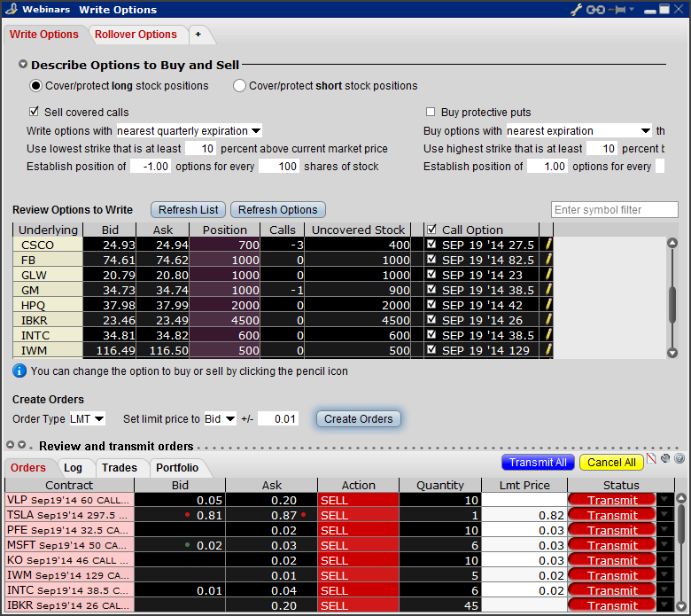Screen dimensions: 691x616
Task: Transmit the TSLA Sep19'14 297.5 order
Action: 612,515
